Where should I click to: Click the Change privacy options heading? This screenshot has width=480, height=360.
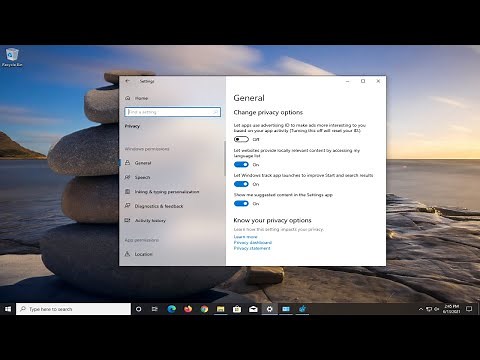point(268,112)
